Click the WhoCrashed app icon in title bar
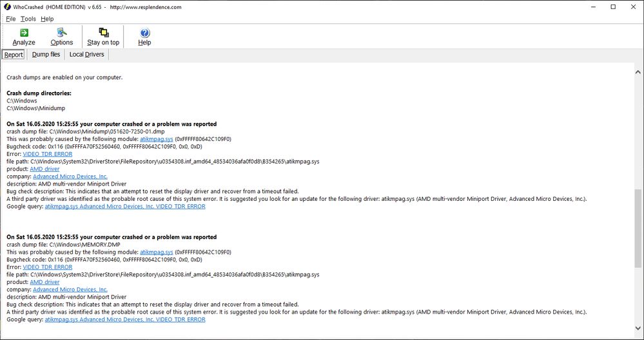Screen dimensions: 644x340 [x=7, y=6]
